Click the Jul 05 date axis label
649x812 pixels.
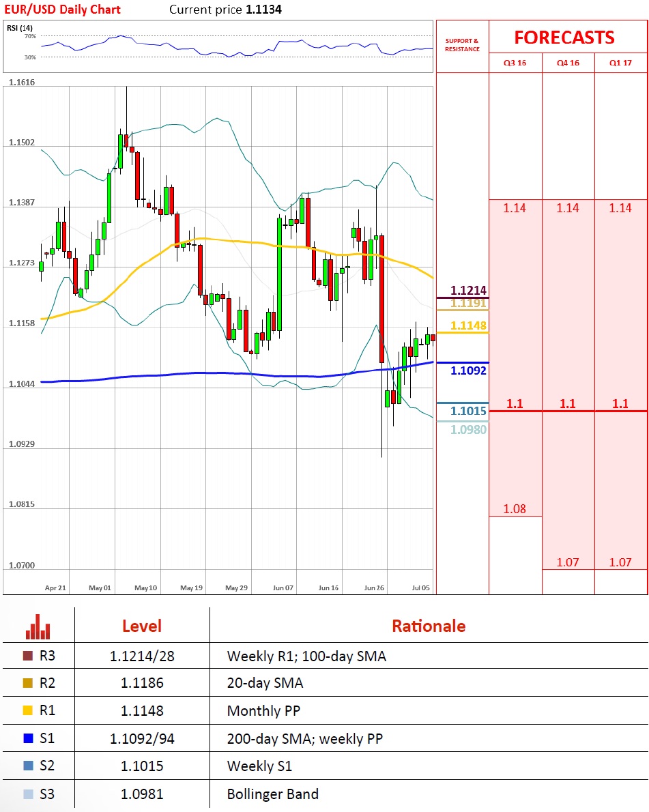[x=420, y=588]
